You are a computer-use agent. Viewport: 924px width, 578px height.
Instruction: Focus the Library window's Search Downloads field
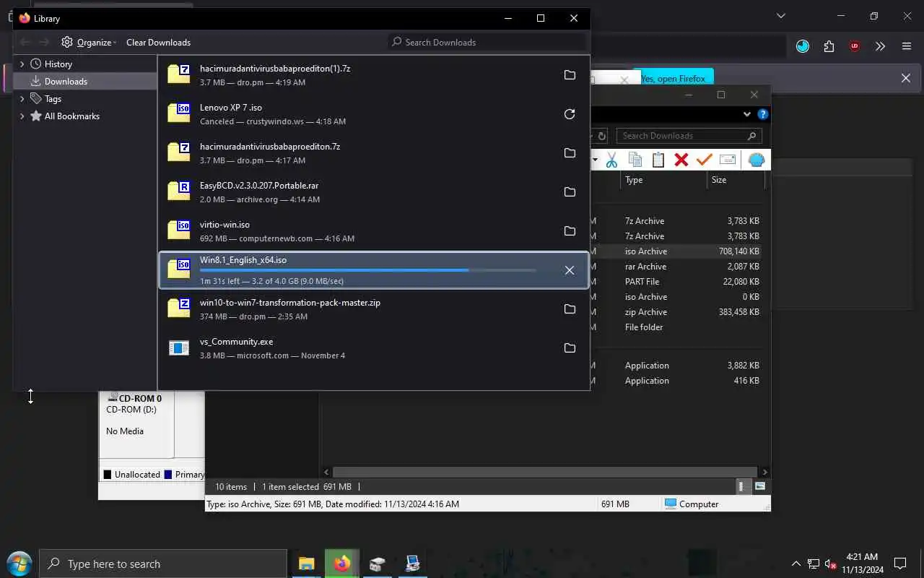(488, 42)
